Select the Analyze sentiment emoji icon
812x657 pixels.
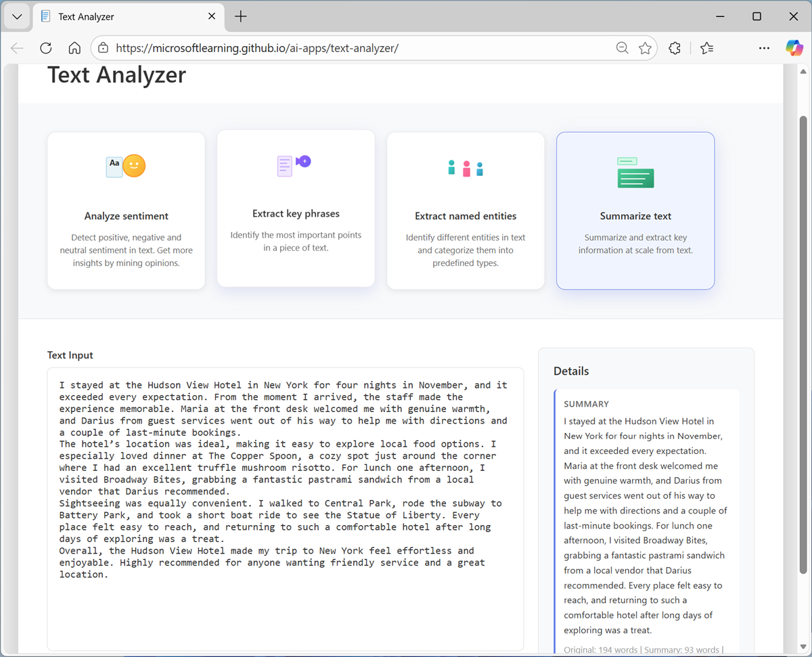(134, 165)
